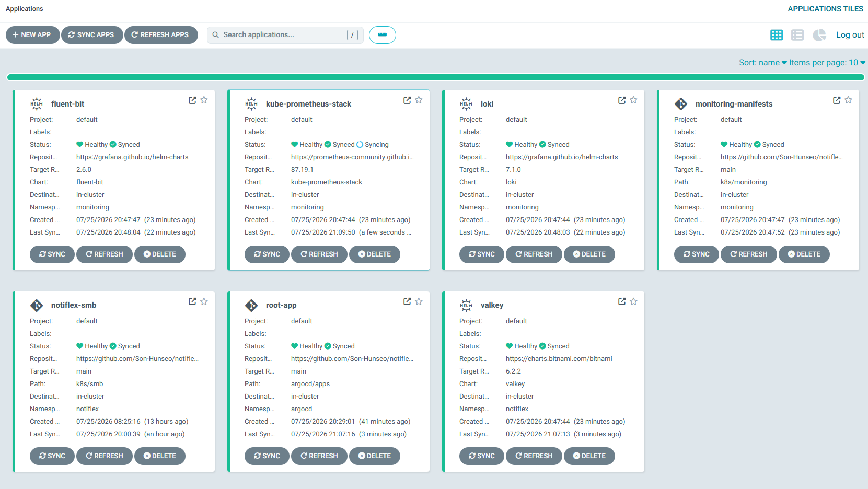Click the valkey Helm icon
The width and height of the screenshot is (868, 489).
pyautogui.click(x=466, y=305)
